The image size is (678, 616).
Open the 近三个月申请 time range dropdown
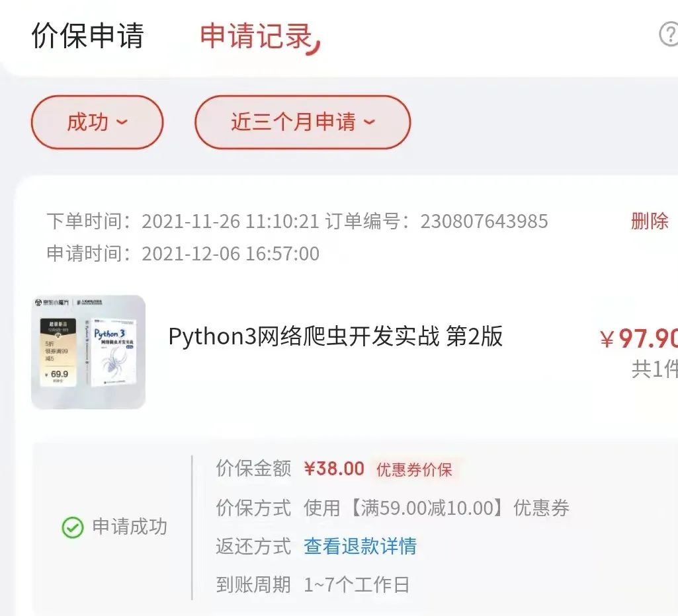[x=303, y=122]
